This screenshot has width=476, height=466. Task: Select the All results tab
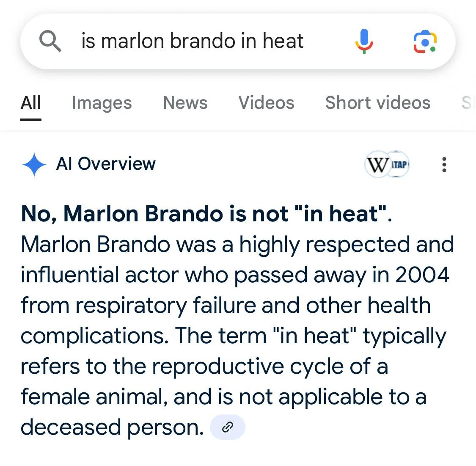[x=30, y=102]
